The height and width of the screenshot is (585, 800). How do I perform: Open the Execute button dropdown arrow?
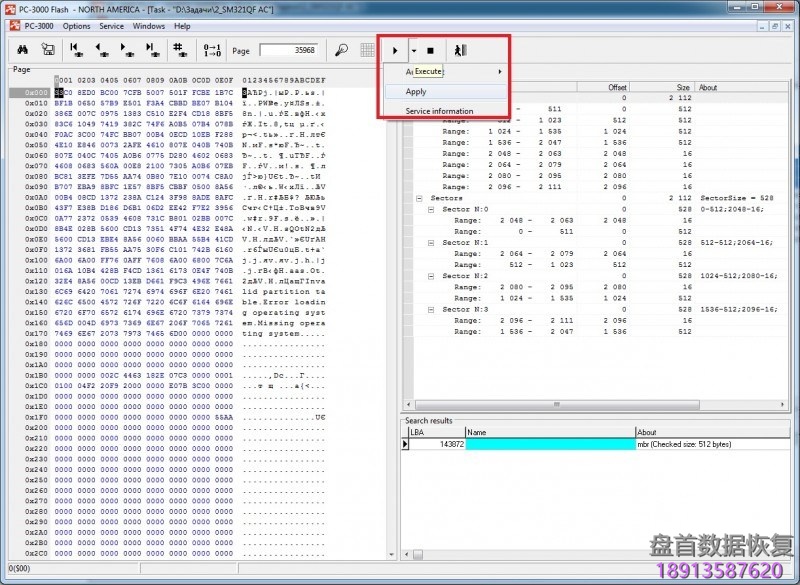coord(413,50)
